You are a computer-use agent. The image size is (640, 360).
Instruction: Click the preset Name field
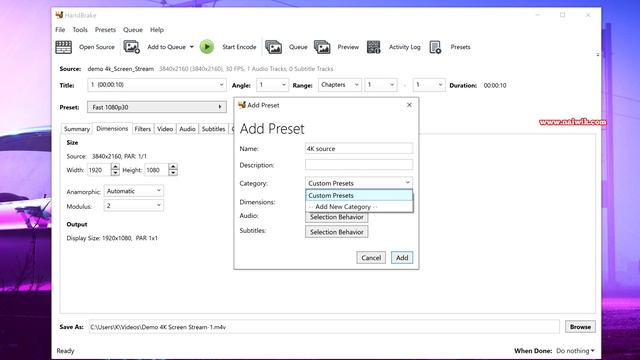[x=359, y=149]
